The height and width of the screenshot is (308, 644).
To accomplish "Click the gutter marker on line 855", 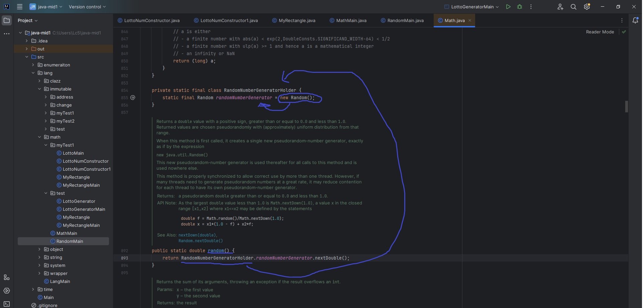I will pyautogui.click(x=133, y=98).
